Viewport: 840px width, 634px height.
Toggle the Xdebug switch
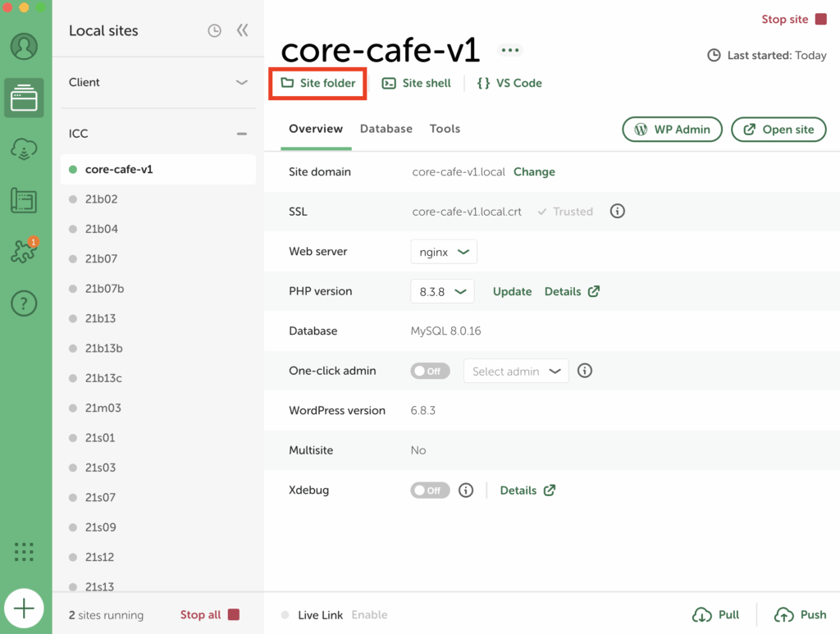click(x=430, y=490)
